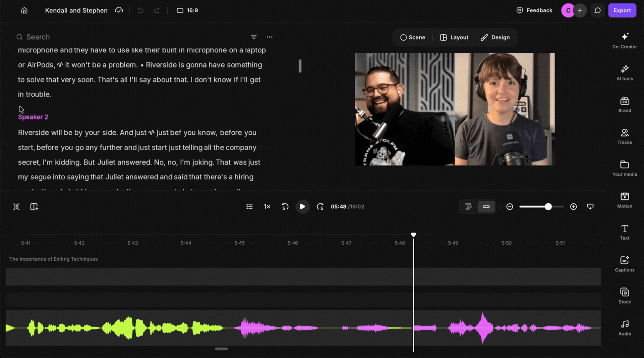Skip back five seconds
This screenshot has width=644, height=358.
tap(285, 207)
